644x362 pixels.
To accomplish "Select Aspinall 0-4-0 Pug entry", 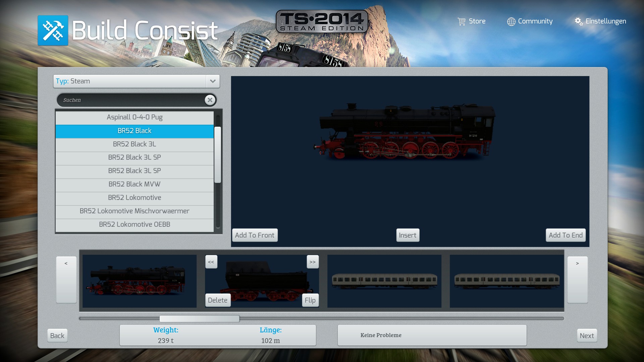I will [134, 117].
